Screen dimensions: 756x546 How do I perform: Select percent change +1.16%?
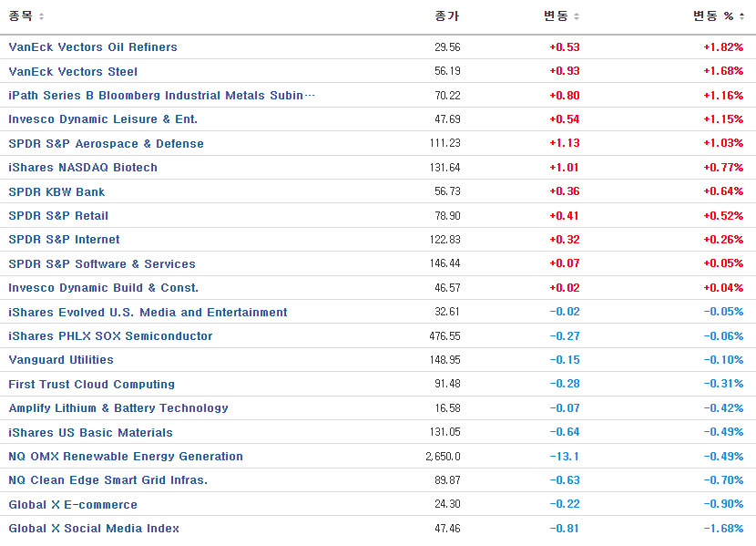coord(723,95)
